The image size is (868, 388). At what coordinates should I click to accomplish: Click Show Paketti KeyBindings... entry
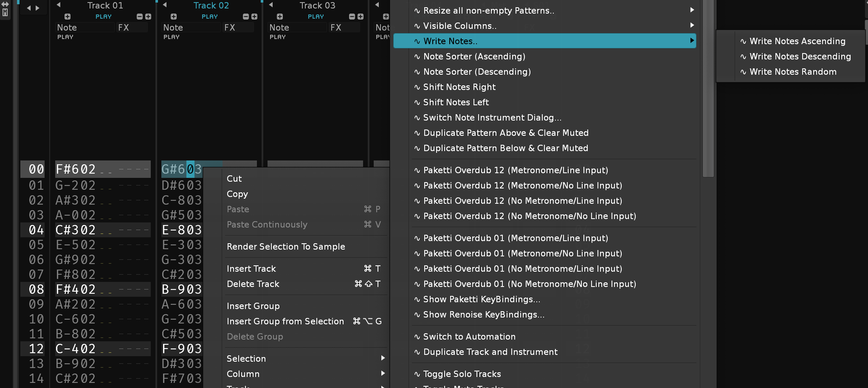tap(482, 299)
